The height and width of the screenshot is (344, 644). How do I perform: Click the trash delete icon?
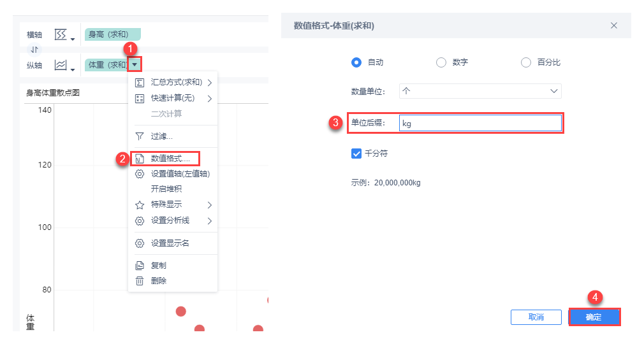(140, 281)
